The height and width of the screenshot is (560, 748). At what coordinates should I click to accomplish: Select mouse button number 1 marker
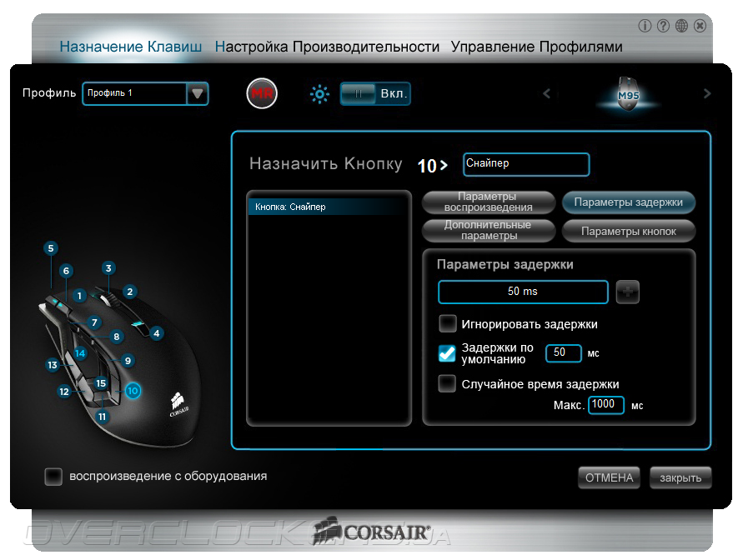[79, 296]
